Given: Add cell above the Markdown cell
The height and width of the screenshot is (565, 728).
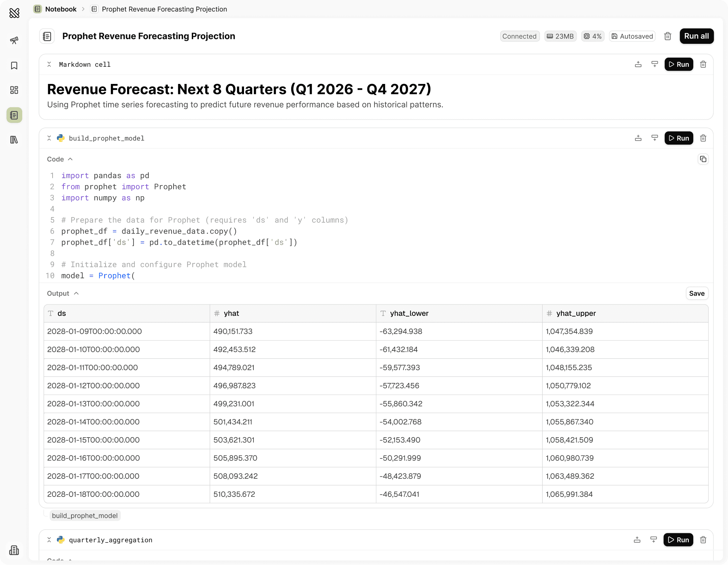Looking at the screenshot, I should click(x=638, y=64).
